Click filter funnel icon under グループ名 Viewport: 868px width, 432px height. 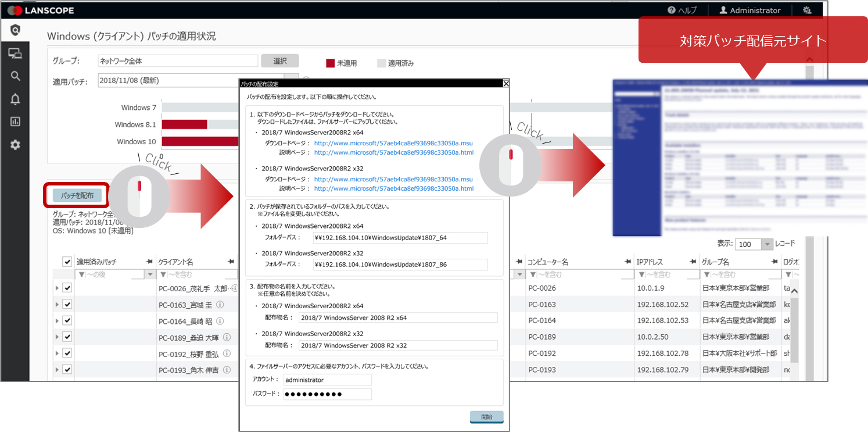(x=706, y=274)
